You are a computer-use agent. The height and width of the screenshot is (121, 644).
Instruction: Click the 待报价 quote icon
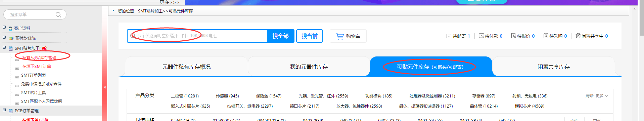[x=513, y=36]
